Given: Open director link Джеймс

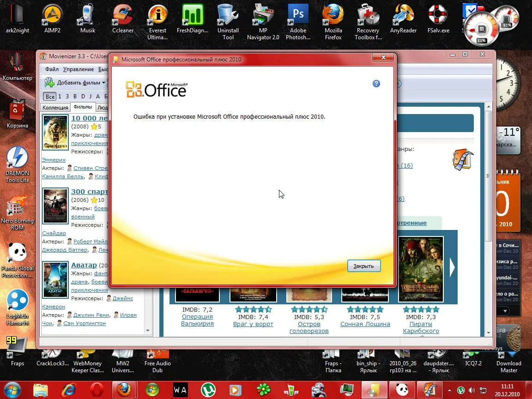Looking at the screenshot, I should click(123, 298).
